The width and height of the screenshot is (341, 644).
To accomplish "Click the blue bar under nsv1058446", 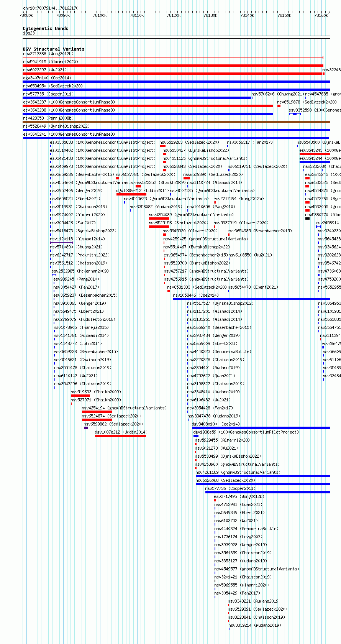I will tap(252, 299).
